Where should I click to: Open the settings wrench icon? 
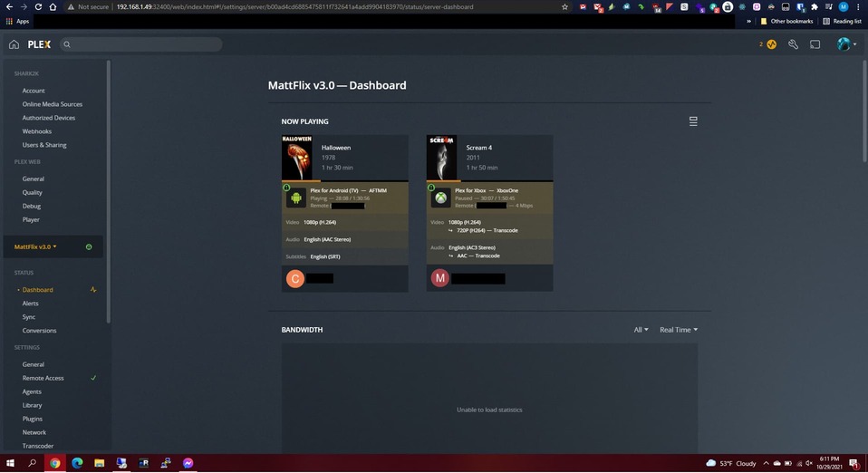click(x=794, y=44)
